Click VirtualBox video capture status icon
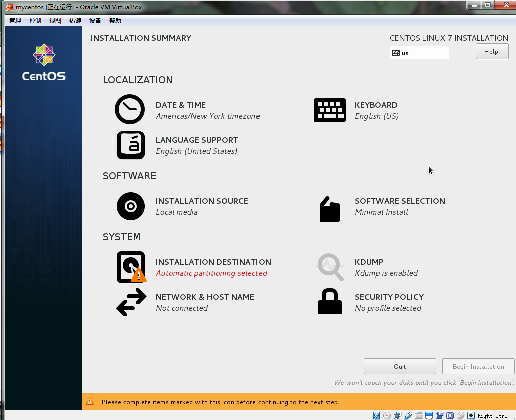The width and height of the screenshot is (516, 420). tap(440, 415)
